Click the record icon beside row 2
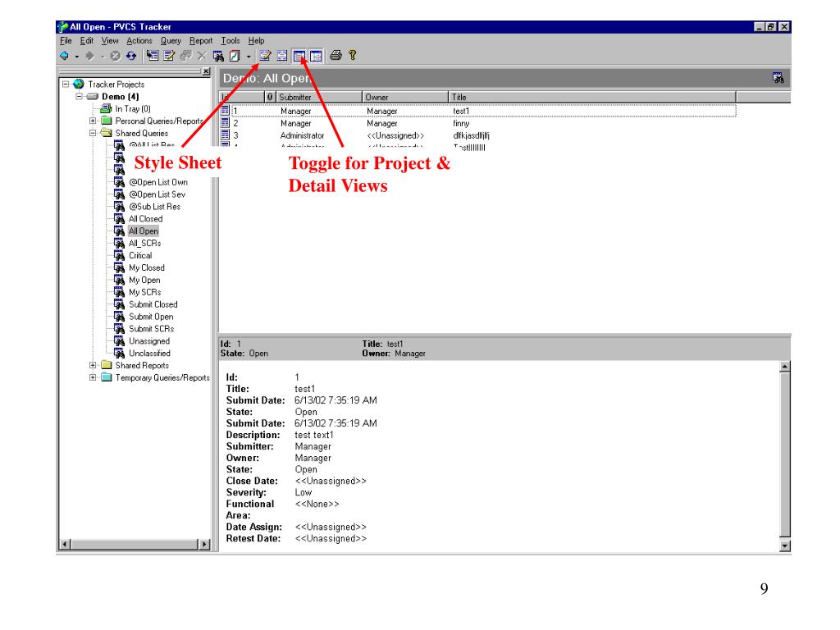840x630 pixels. [x=225, y=123]
